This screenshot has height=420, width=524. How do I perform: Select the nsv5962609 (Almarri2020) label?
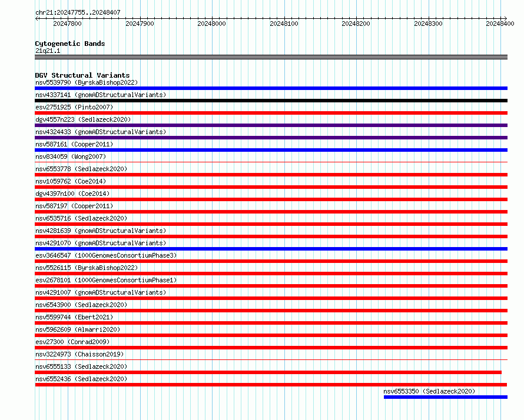pos(78,329)
